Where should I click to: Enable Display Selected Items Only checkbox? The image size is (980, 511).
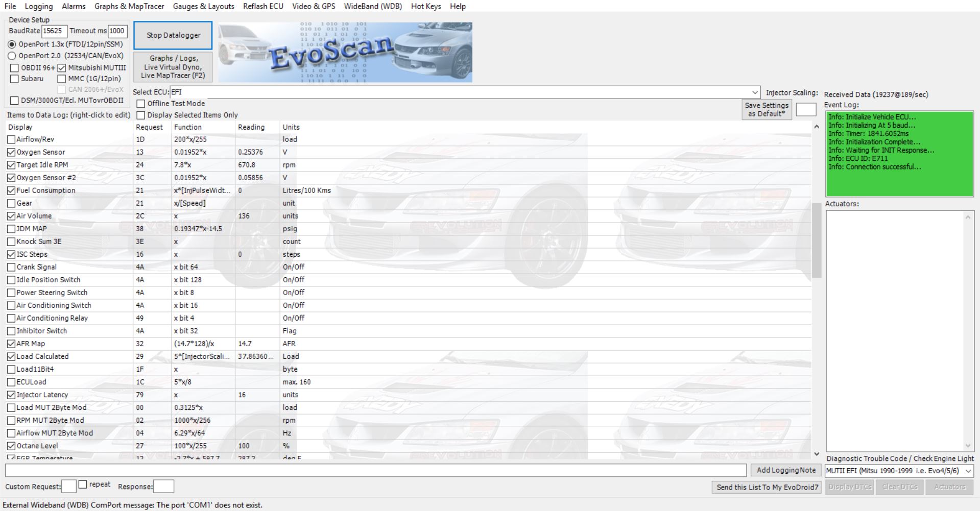click(141, 115)
